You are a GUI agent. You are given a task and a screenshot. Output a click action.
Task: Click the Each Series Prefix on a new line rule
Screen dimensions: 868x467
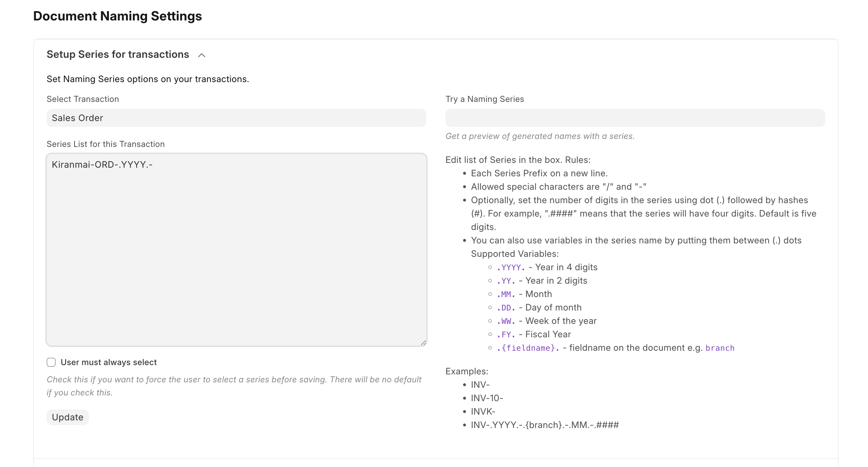(x=539, y=173)
